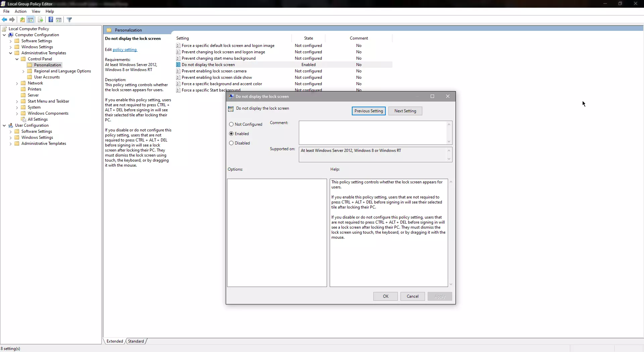Open the Help menu
This screenshot has height=352, width=644.
coord(50,11)
